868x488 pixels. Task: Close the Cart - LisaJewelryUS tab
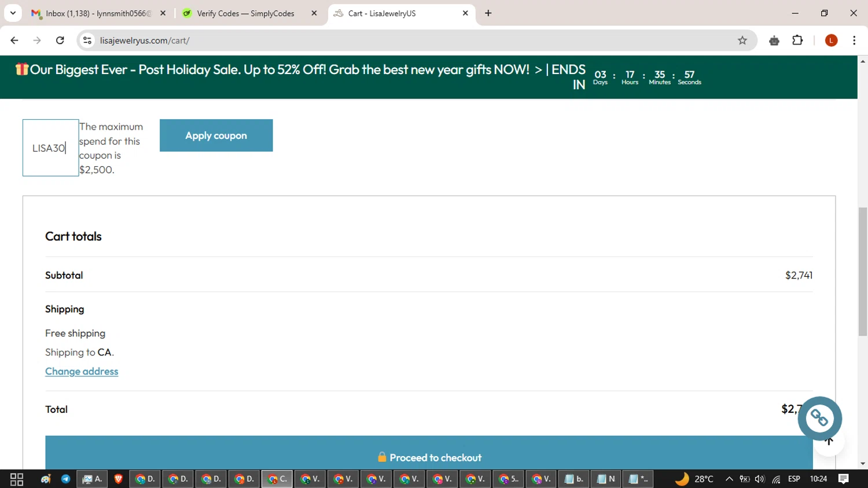[465, 13]
